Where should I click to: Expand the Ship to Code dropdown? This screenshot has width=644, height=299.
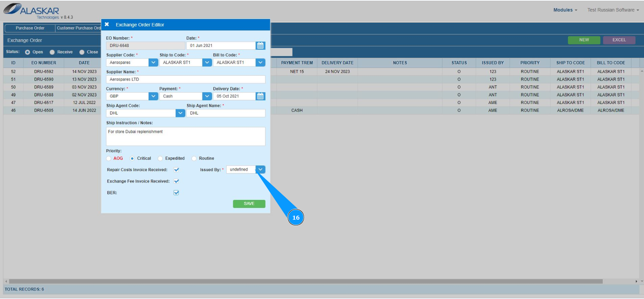coord(207,63)
